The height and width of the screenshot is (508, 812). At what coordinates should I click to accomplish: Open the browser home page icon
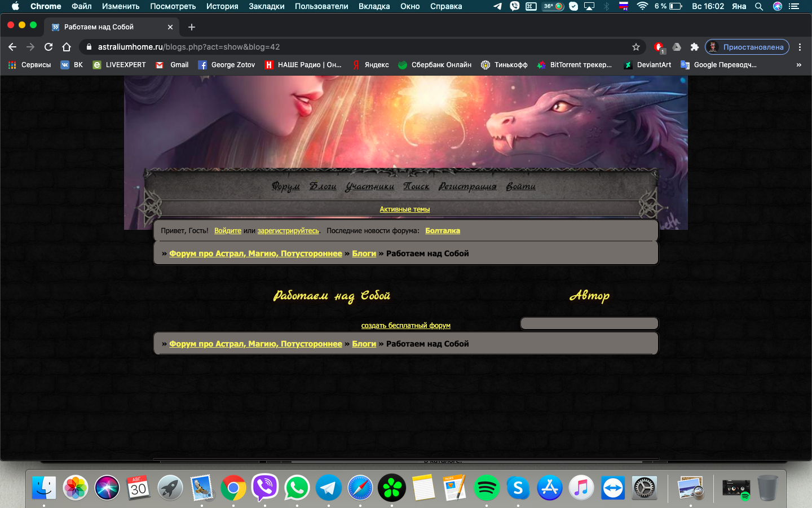point(67,47)
